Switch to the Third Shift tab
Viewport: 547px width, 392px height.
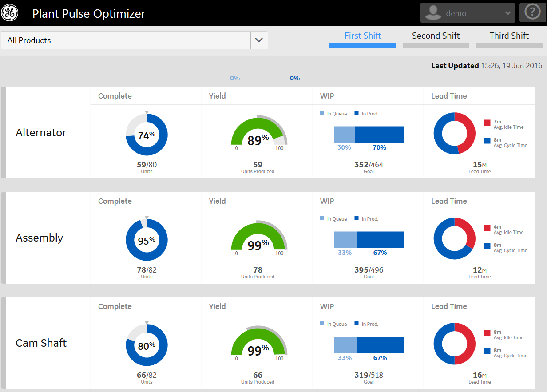pos(509,36)
